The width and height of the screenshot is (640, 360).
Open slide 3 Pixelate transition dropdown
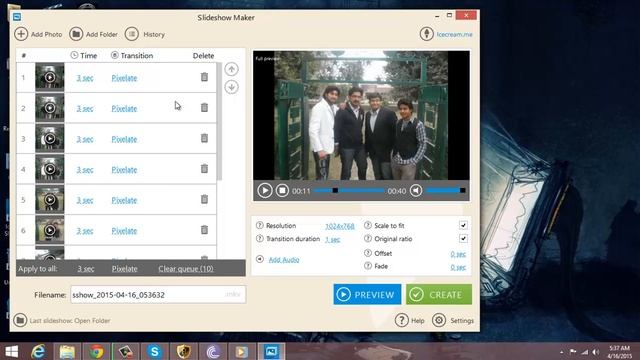click(124, 139)
